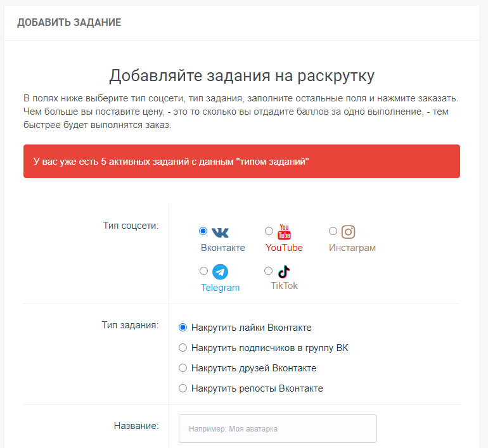Screen dimensions: 488x448
Task: Select the YouTube radio button
Action: click(x=269, y=231)
